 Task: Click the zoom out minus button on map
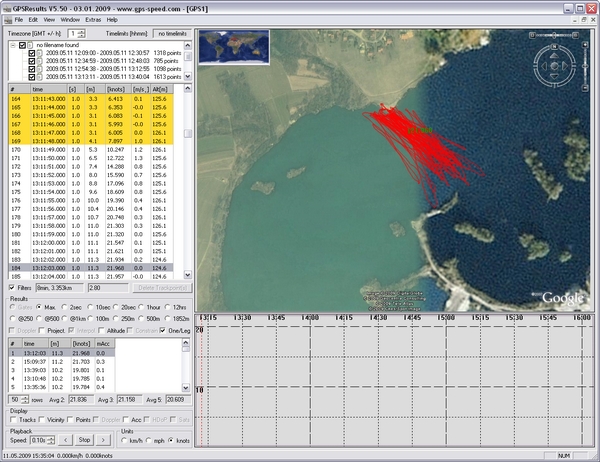click(585, 88)
